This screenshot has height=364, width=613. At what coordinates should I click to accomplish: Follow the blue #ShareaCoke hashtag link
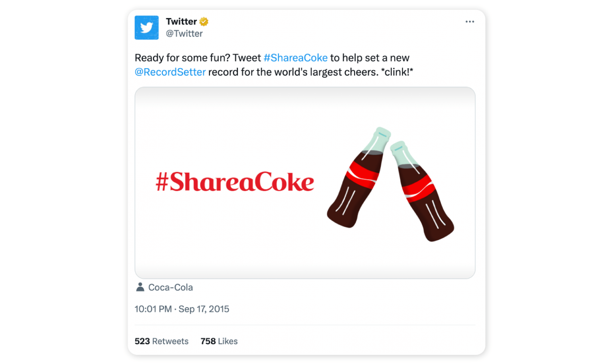tap(295, 58)
